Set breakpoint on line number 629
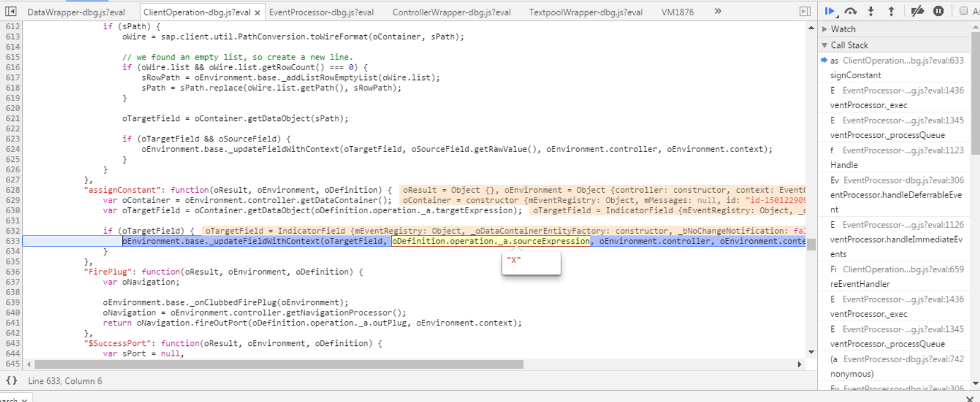 tap(12, 200)
